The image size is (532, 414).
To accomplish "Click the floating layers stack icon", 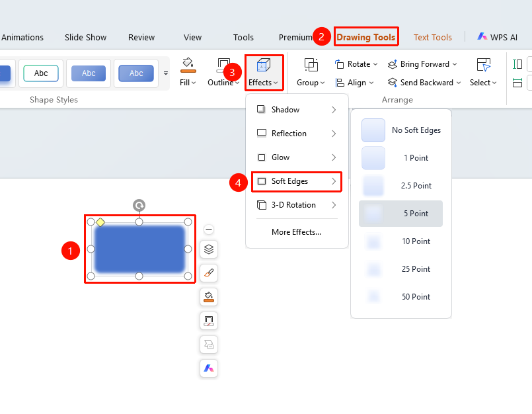I will [209, 249].
